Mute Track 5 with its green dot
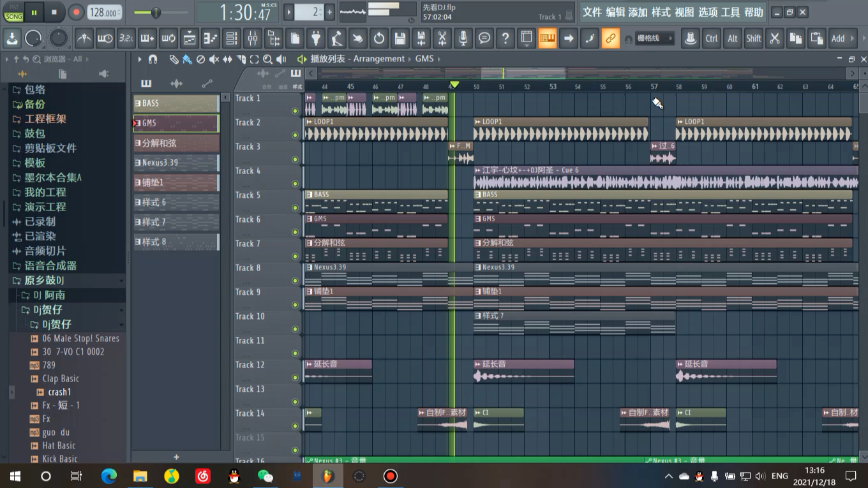868x488 pixels. 295,208
